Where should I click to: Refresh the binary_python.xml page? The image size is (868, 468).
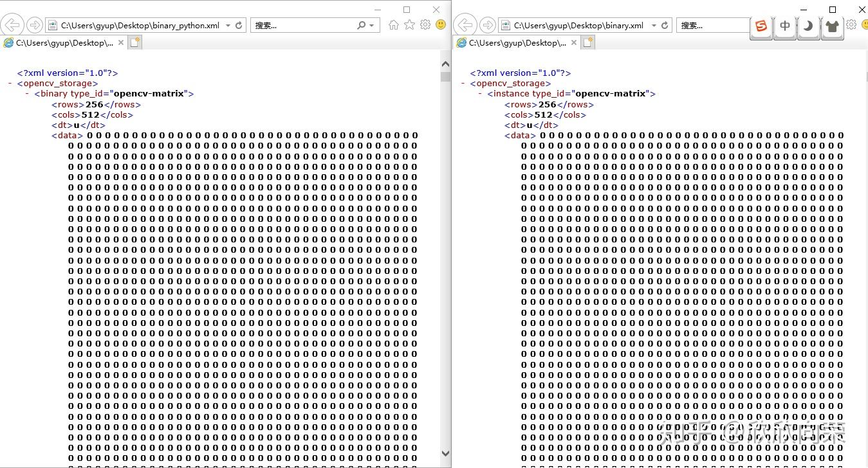[x=239, y=26]
